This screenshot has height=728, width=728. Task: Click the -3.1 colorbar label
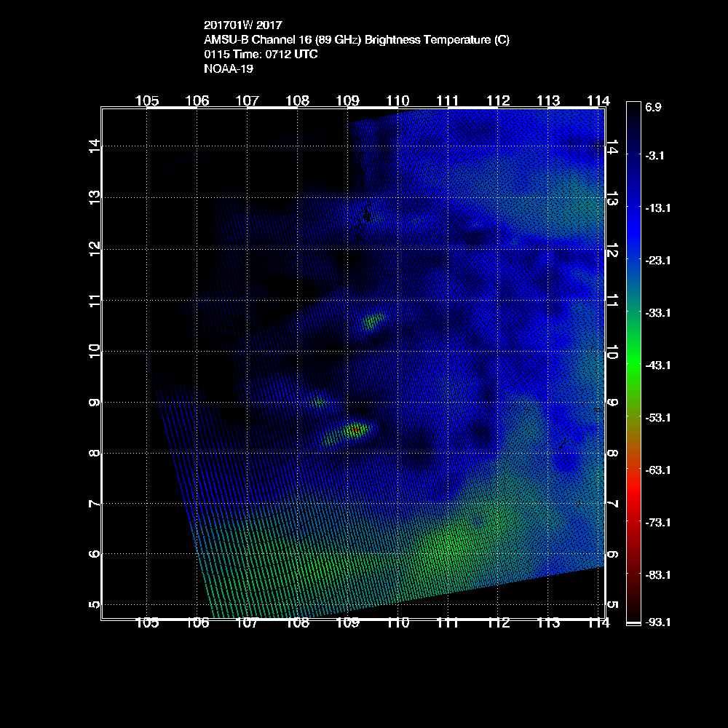point(654,156)
